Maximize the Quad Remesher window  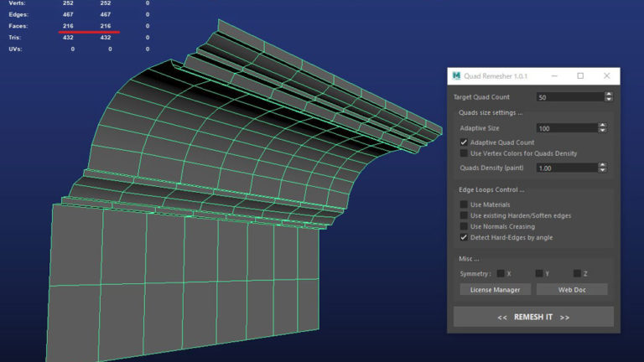click(580, 76)
